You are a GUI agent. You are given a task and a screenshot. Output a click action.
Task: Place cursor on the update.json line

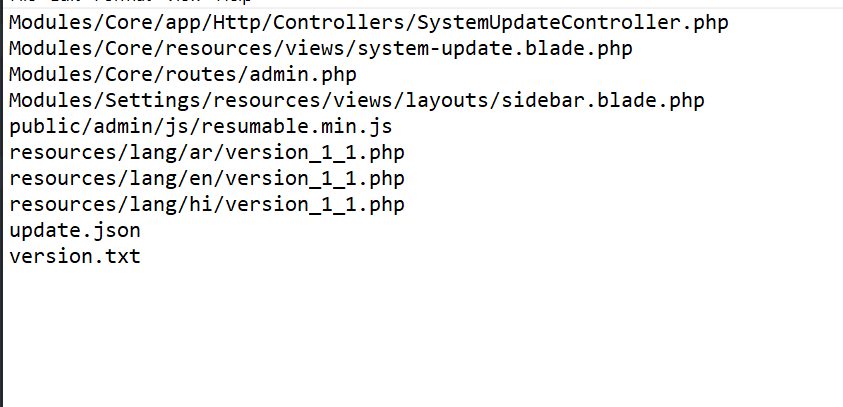tap(74, 230)
